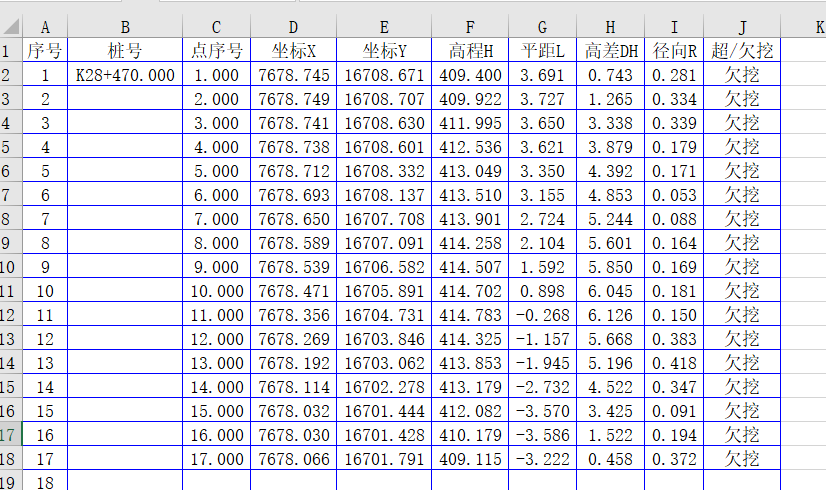
Task: Click the cell with coordinate 16701.791
Action: tap(384, 459)
